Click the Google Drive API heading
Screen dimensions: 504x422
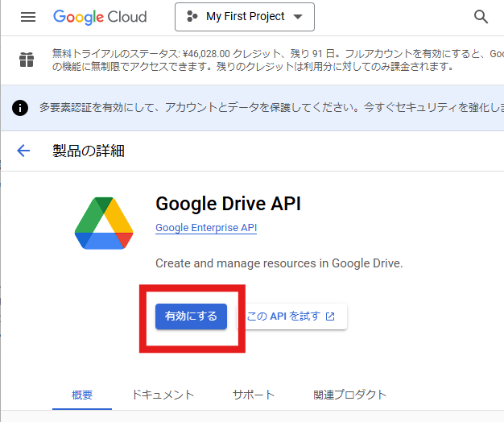pyautogui.click(x=228, y=204)
